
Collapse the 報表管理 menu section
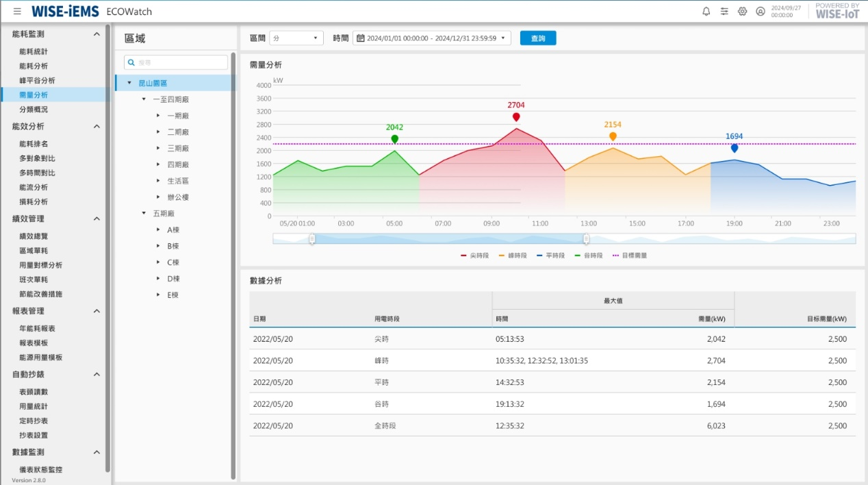pyautogui.click(x=97, y=311)
